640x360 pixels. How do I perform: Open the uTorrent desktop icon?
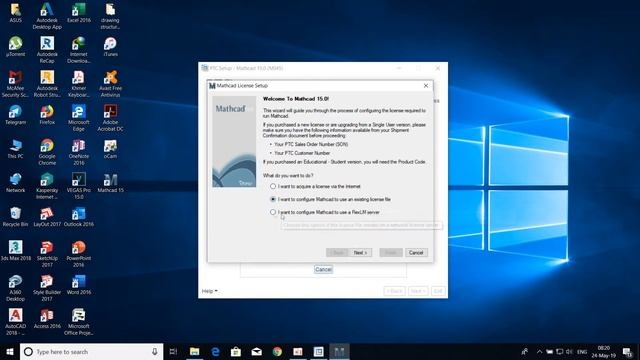pyautogui.click(x=16, y=47)
